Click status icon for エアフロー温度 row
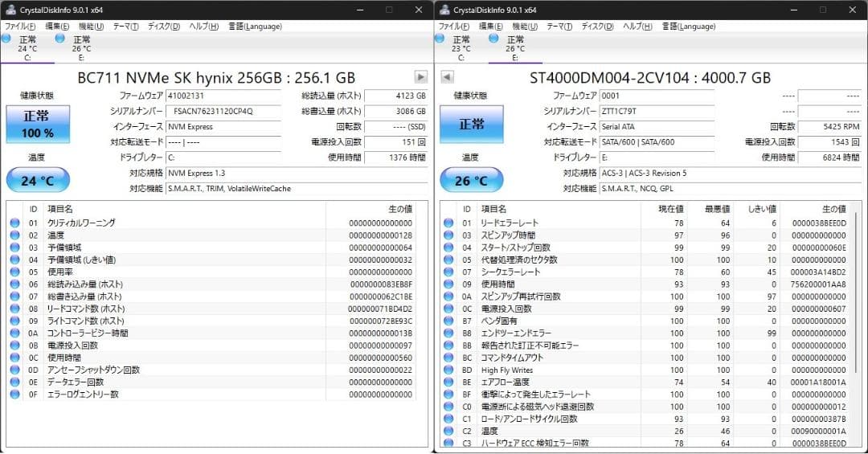 tap(448, 382)
